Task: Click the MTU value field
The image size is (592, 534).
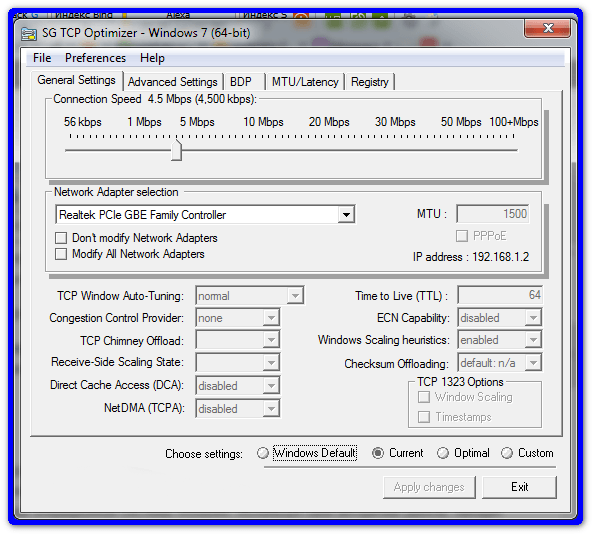Action: [x=492, y=214]
